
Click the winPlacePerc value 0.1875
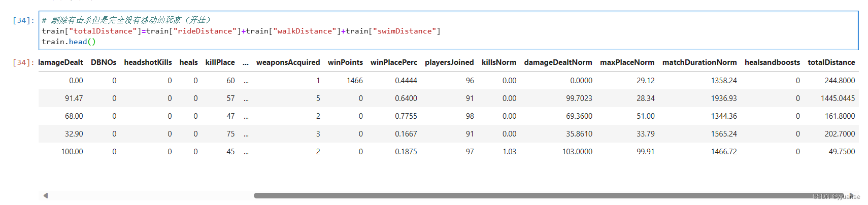(x=406, y=152)
